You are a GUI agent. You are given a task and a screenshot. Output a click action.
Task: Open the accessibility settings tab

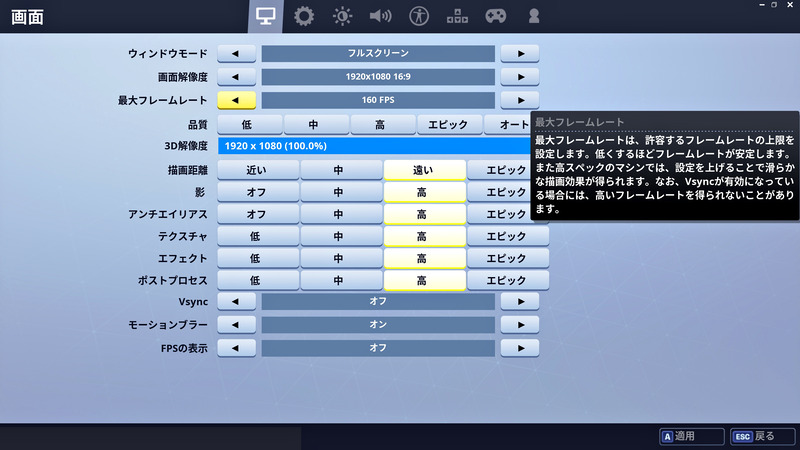click(x=419, y=16)
